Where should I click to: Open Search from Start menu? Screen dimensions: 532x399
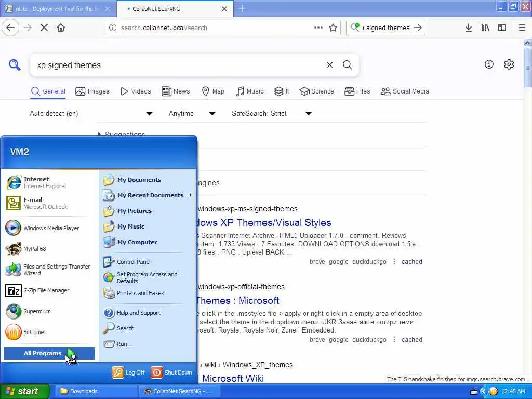148,328
